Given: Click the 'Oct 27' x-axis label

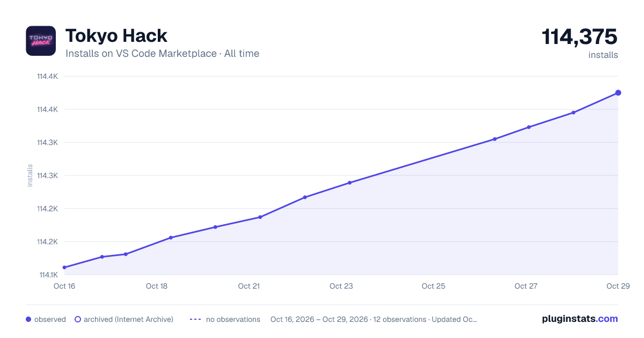Looking at the screenshot, I should [x=526, y=286].
